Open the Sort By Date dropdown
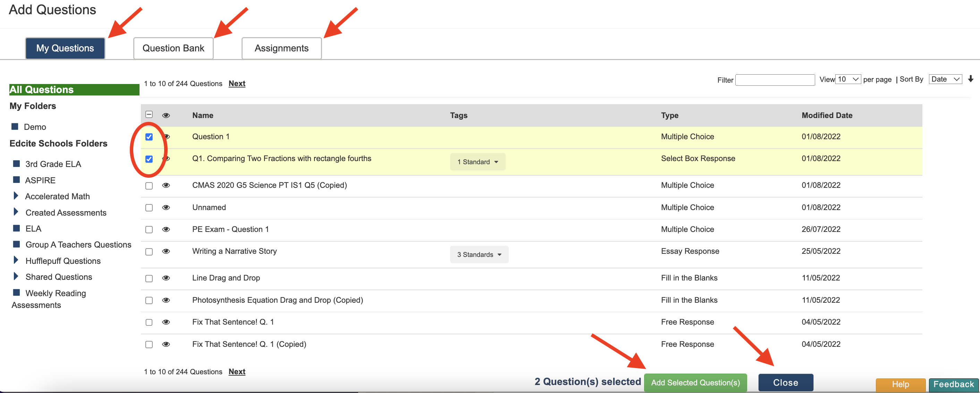This screenshot has width=980, height=393. click(x=945, y=79)
